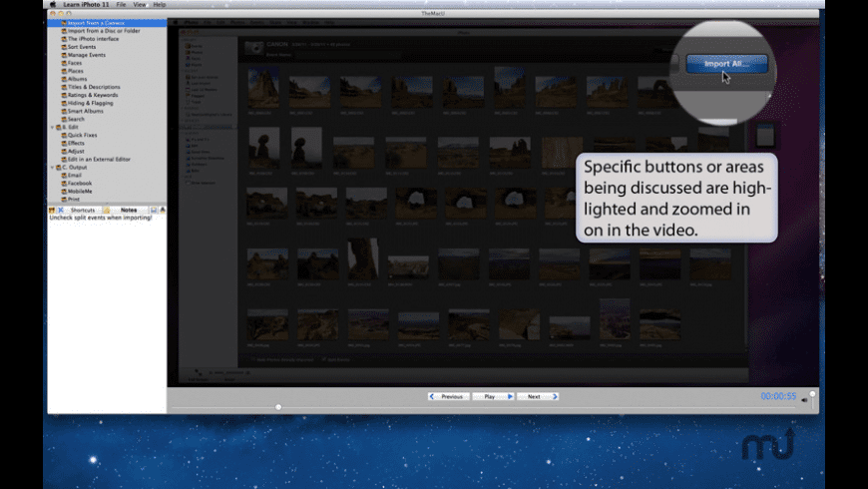868x489 pixels.
Task: Open the Help menu
Action: [x=160, y=4]
